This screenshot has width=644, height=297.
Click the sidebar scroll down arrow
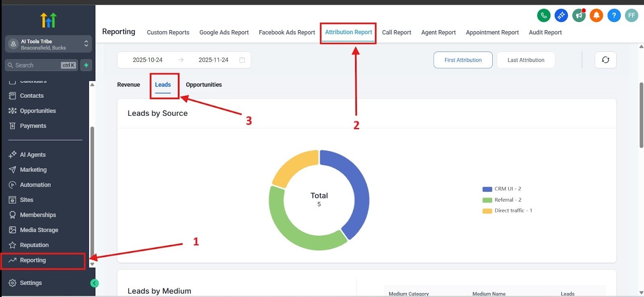tap(92, 264)
